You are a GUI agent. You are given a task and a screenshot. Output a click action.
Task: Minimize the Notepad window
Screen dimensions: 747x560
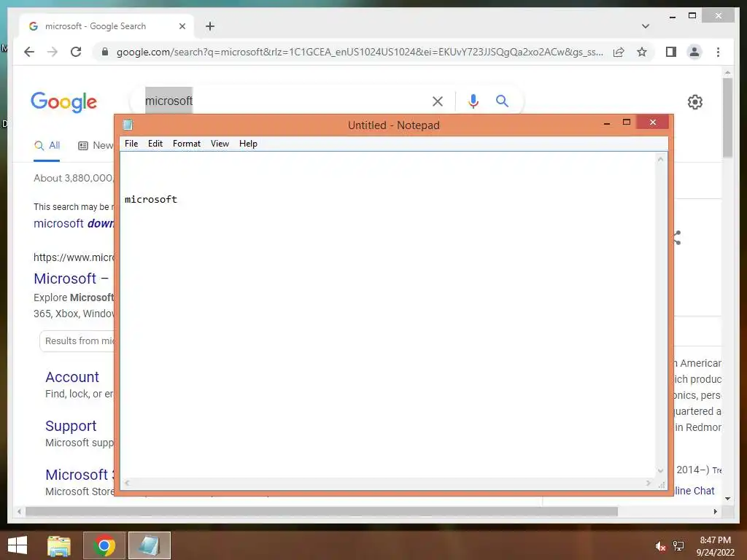coord(606,122)
